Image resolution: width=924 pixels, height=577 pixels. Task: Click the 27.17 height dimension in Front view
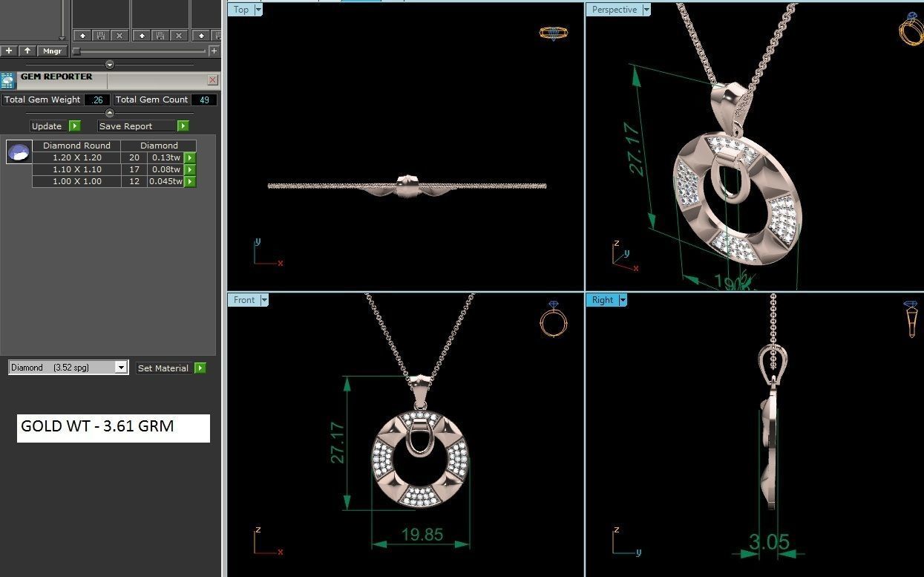[x=338, y=443]
